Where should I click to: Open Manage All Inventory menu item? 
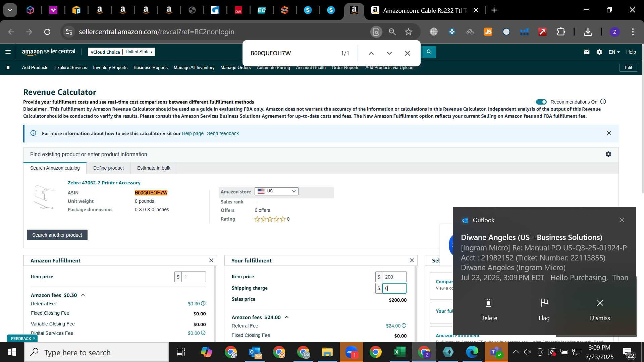click(194, 67)
